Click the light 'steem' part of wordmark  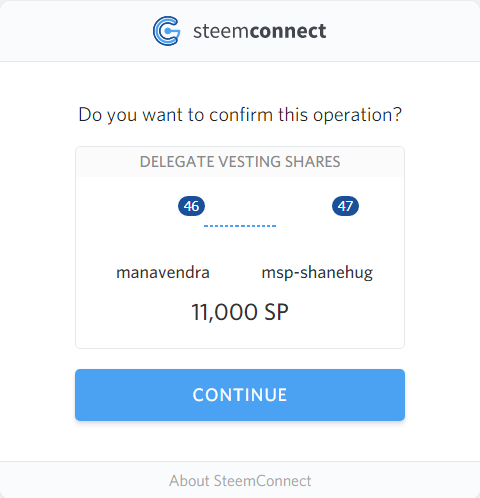tap(221, 31)
